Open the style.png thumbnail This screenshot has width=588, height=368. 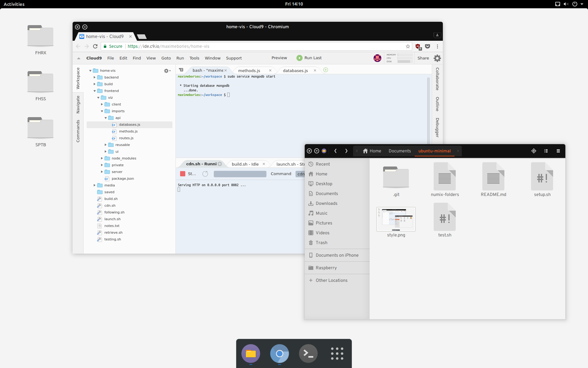pos(396,219)
